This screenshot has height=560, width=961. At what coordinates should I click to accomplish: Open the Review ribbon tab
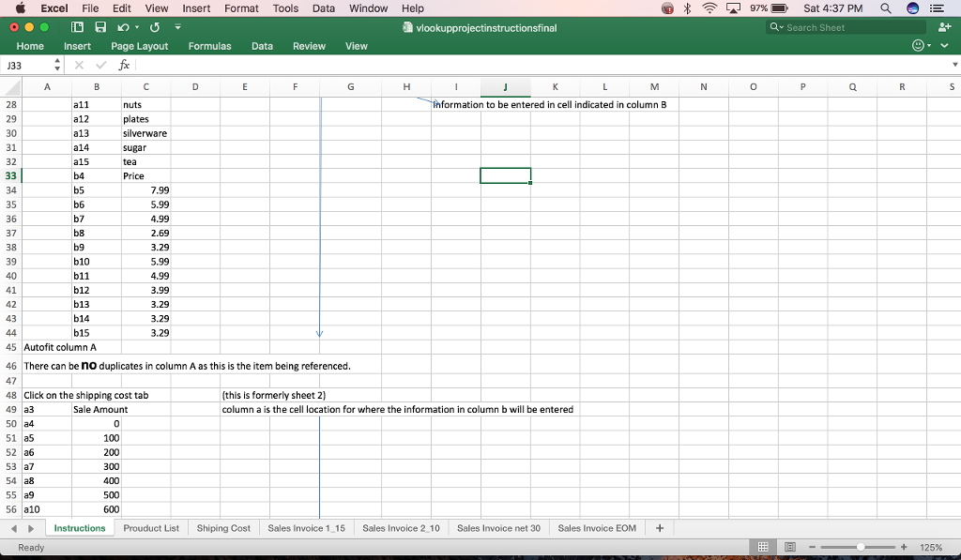tap(309, 46)
